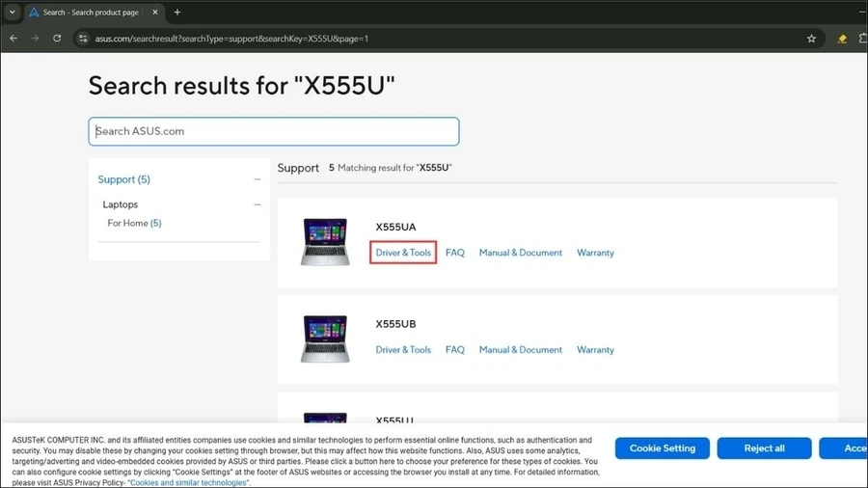Open the X555UA product title

click(395, 227)
